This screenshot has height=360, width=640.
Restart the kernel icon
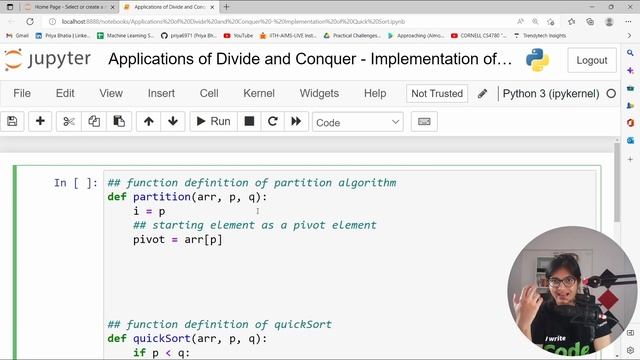point(273,121)
